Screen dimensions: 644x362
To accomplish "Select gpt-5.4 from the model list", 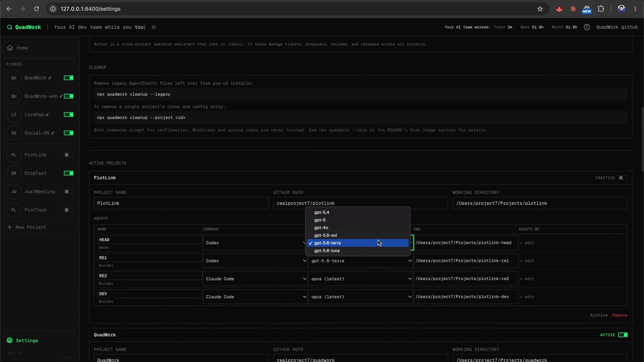I will tap(358, 212).
